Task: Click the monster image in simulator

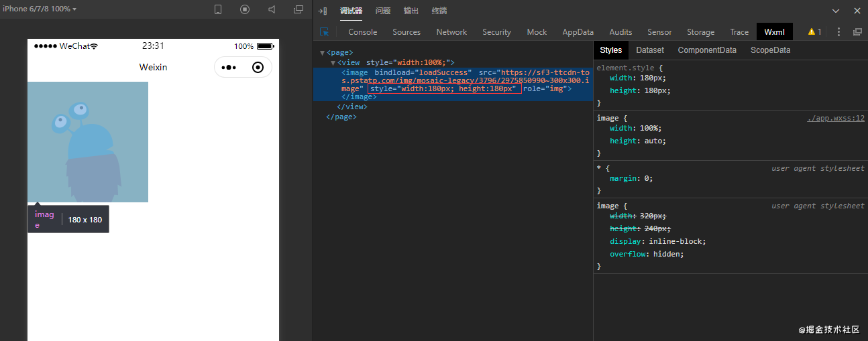Action: tap(88, 142)
